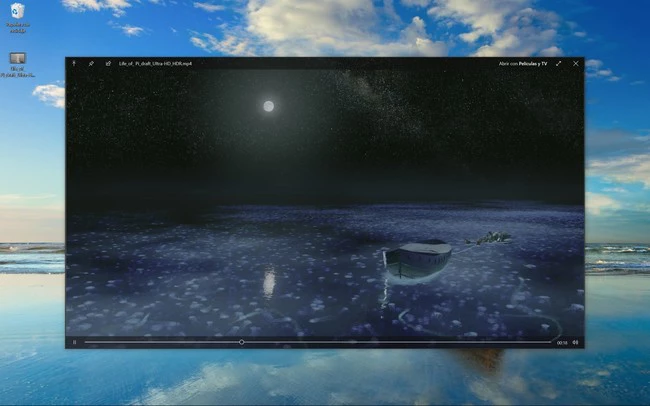Click the leftmost icon in the preview title bar
This screenshot has height=406, width=650.
pyautogui.click(x=74, y=63)
